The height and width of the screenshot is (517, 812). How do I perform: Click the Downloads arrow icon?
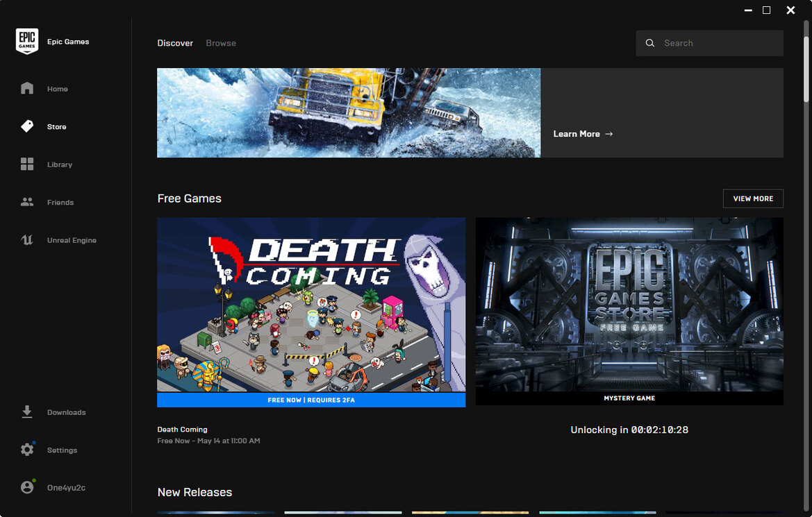pyautogui.click(x=27, y=412)
